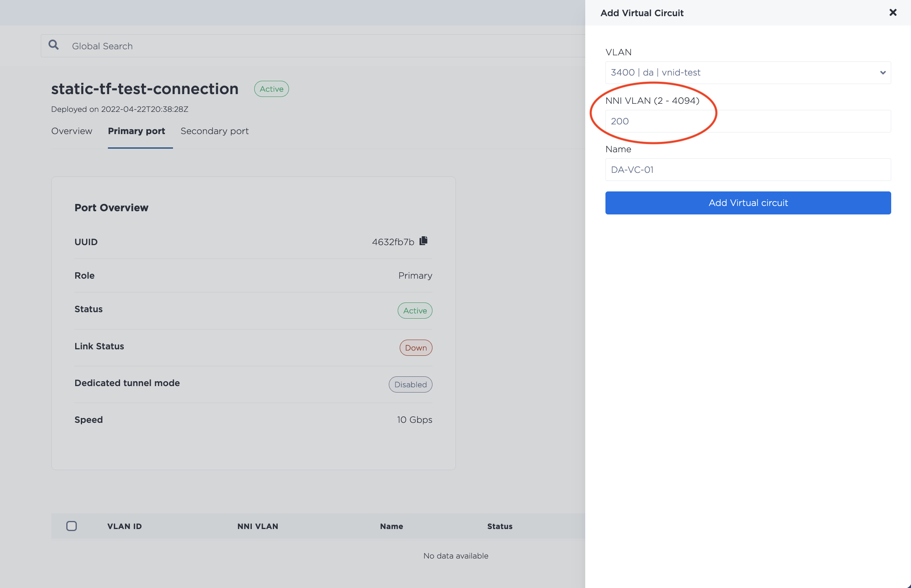This screenshot has height=588, width=911.
Task: Copy the UUID 4632fb7b
Action: [424, 241]
